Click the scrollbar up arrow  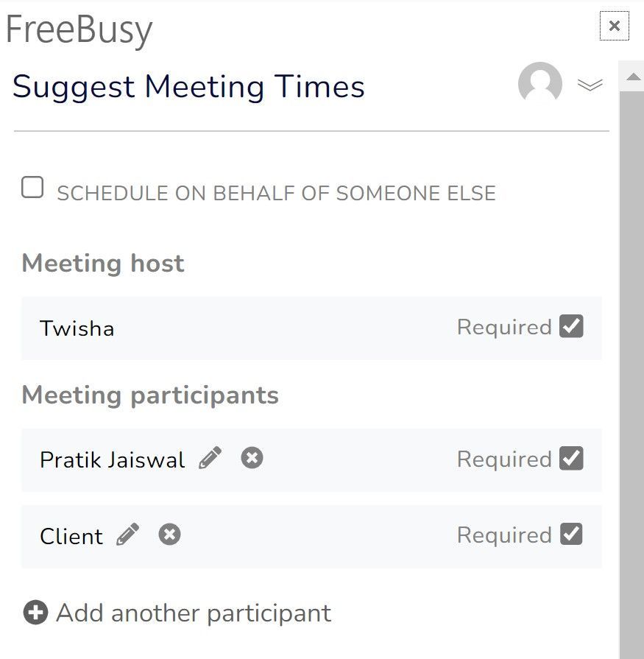point(633,77)
